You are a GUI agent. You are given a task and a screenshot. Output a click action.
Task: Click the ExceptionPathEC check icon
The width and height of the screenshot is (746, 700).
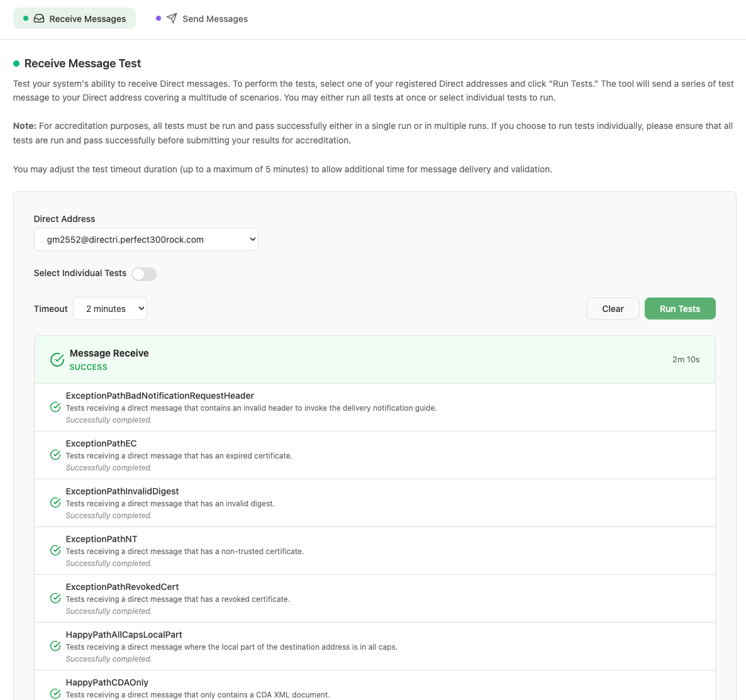pos(55,455)
